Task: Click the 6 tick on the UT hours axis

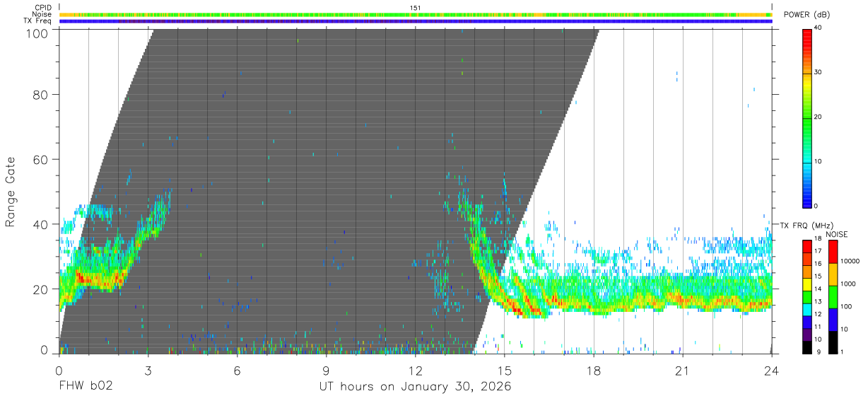Action: [x=237, y=371]
